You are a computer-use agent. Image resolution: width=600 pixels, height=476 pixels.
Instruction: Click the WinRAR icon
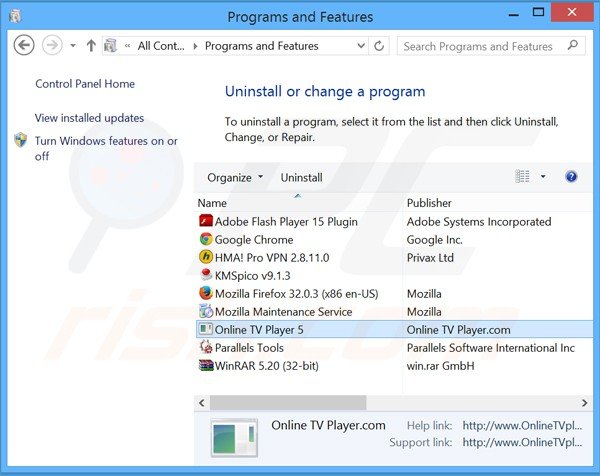(206, 365)
